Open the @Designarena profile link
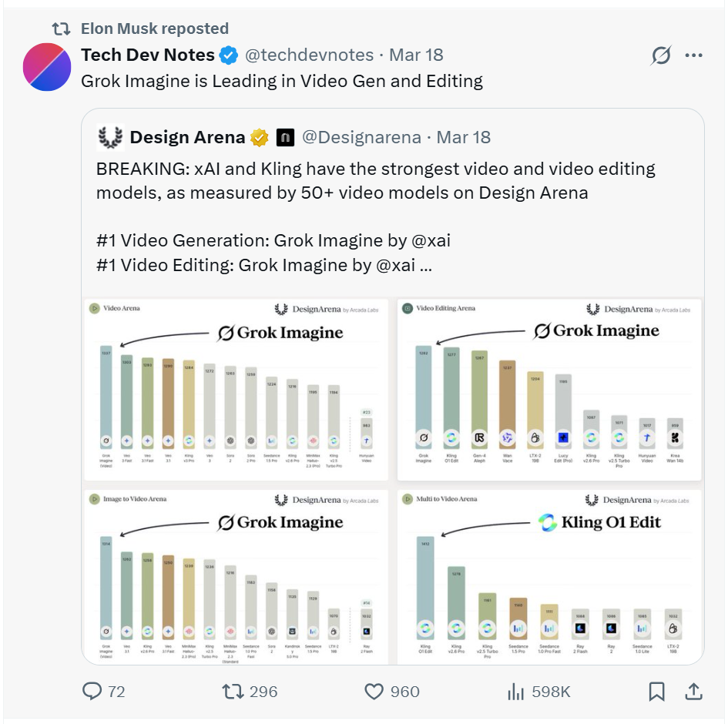This screenshot has height=724, width=728. tap(362, 136)
